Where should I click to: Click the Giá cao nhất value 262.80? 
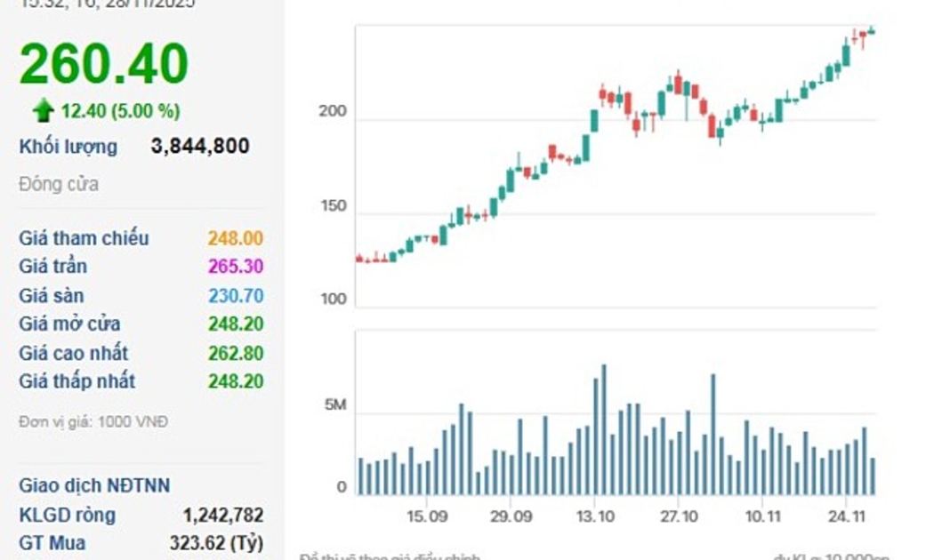coord(235,353)
